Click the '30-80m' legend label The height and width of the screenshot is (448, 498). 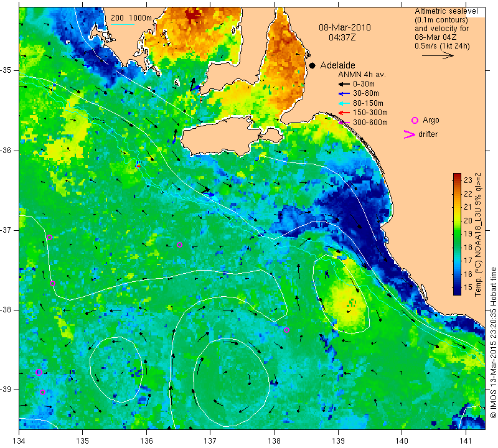366,94
